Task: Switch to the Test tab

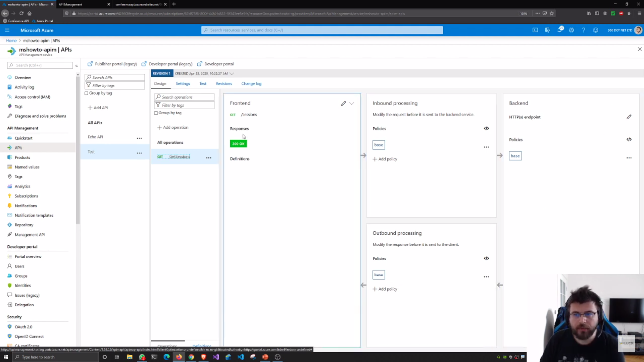Action: click(203, 84)
